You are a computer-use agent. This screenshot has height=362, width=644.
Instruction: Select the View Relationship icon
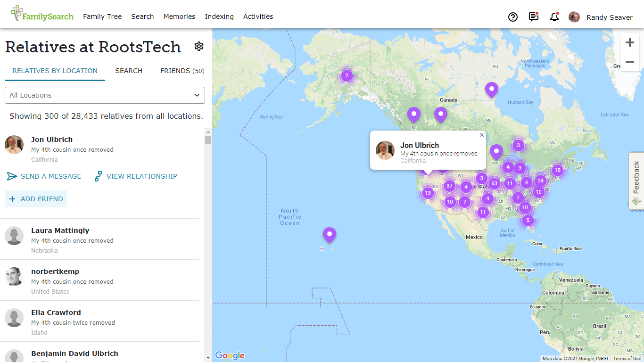pyautogui.click(x=98, y=176)
